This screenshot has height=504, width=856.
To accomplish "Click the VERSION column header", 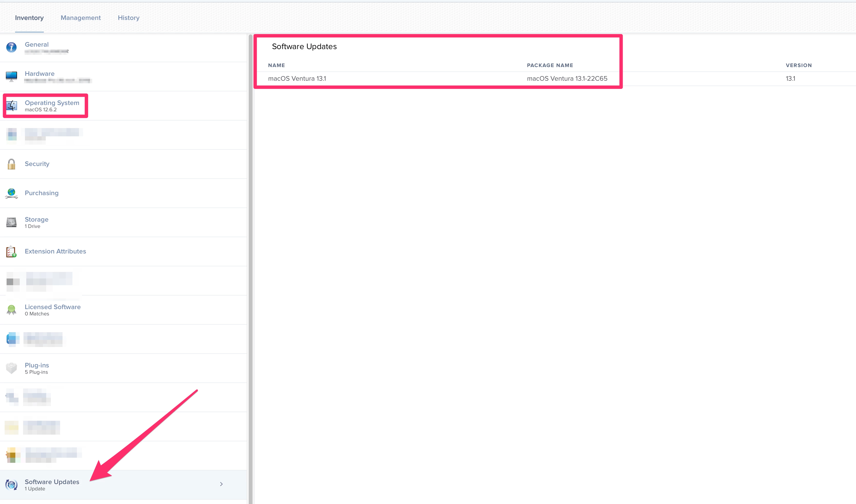I will point(799,65).
